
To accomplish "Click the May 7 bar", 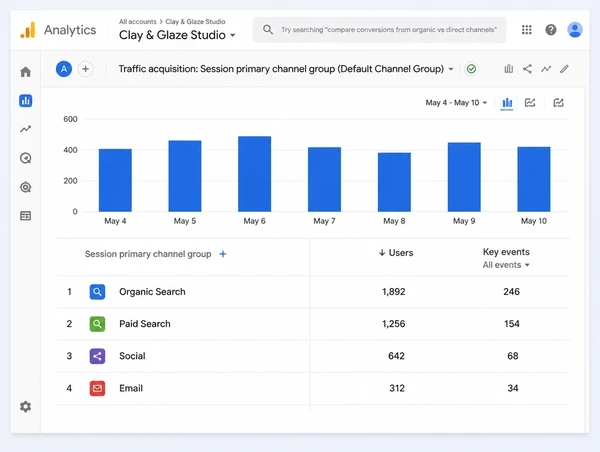I will (x=324, y=179).
